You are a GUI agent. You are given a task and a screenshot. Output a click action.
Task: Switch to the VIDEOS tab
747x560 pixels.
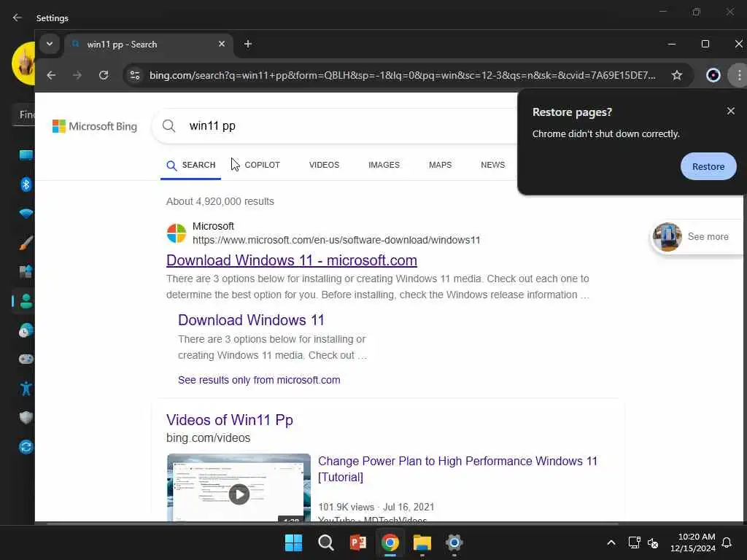pos(324,166)
